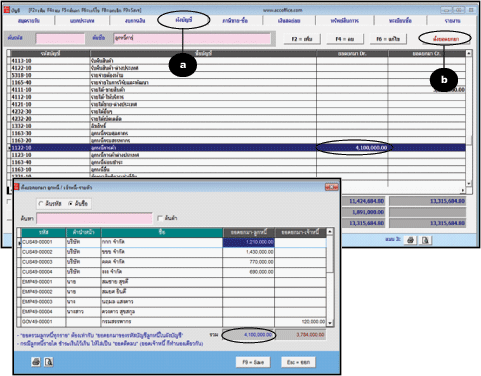
Task: Click the 'F2 = เพิ่ม' add button
Action: coord(302,39)
